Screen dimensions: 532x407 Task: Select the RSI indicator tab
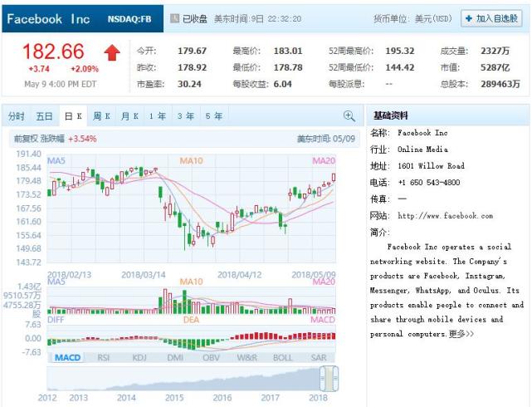pyautogui.click(x=104, y=357)
